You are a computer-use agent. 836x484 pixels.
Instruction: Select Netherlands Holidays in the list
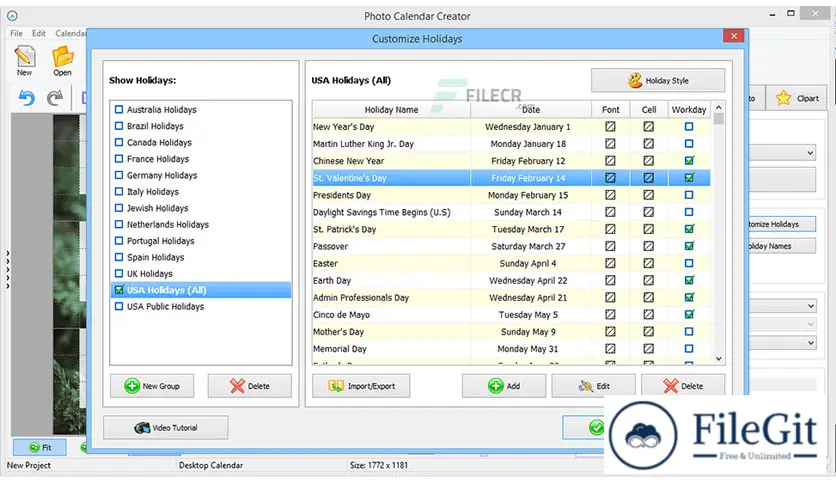point(168,224)
